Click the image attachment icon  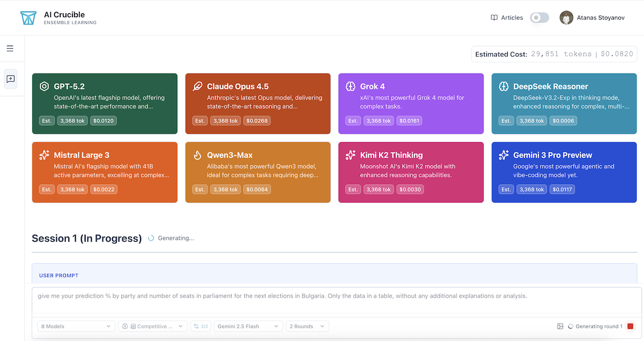[x=560, y=327]
